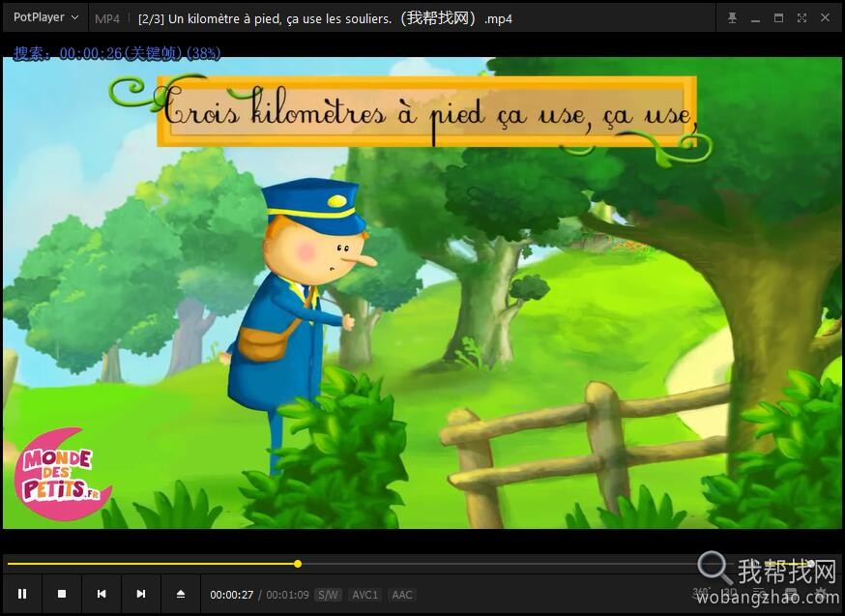
Task: Adjust the volume slider knob
Action: [810, 564]
